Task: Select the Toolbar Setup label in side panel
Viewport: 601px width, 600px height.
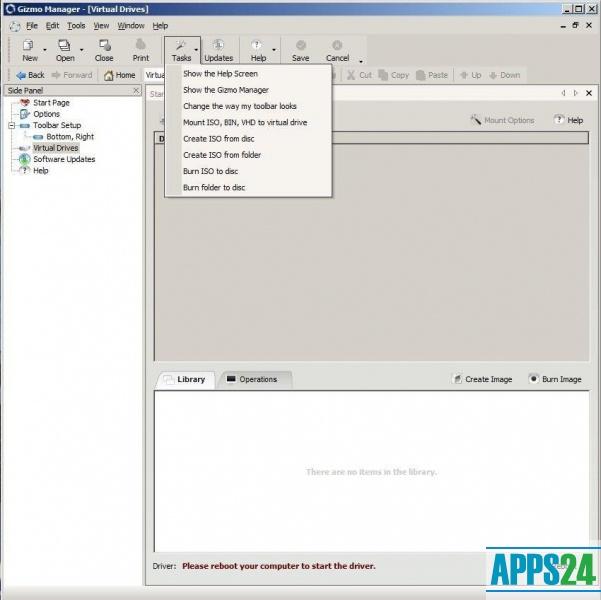Action: pos(57,125)
